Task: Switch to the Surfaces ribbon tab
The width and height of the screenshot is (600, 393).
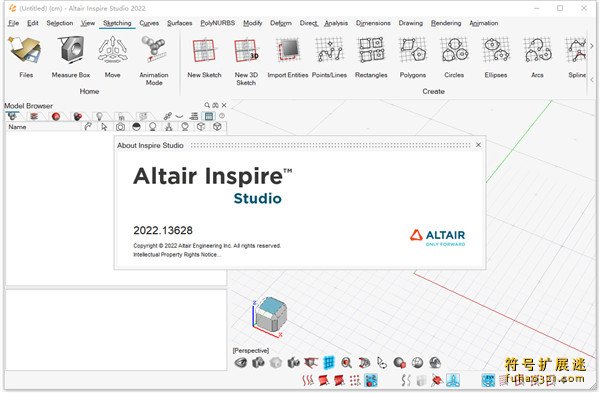Action: click(179, 23)
